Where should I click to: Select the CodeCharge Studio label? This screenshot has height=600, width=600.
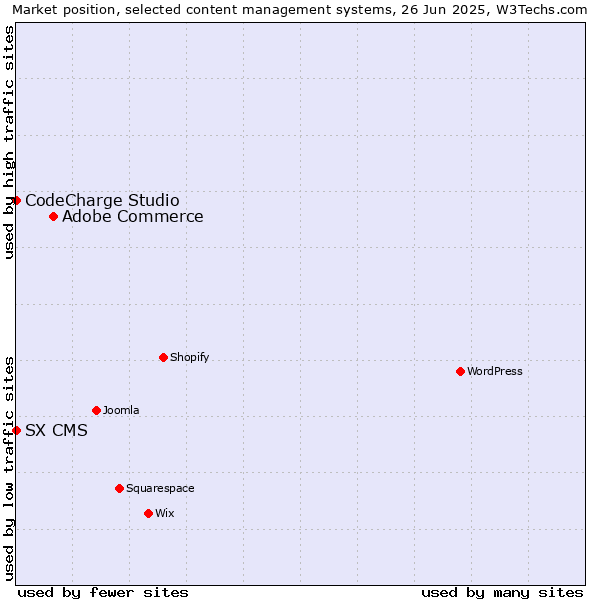click(x=102, y=201)
